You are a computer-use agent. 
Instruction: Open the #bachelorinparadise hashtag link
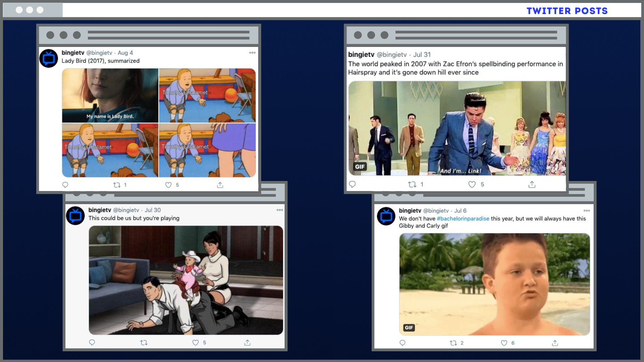pyautogui.click(x=463, y=219)
